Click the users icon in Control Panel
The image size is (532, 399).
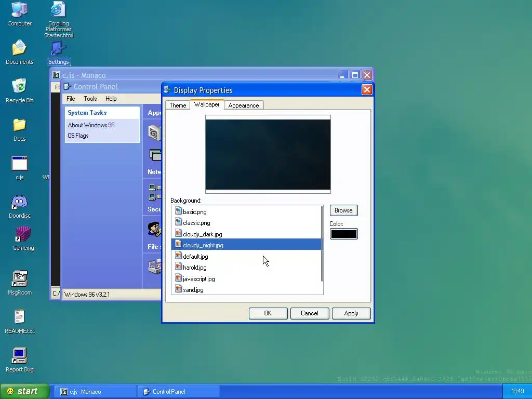tap(154, 229)
